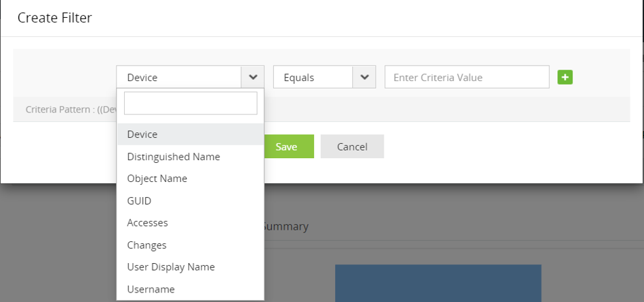Focus the Enter Criteria Value field

pyautogui.click(x=467, y=77)
